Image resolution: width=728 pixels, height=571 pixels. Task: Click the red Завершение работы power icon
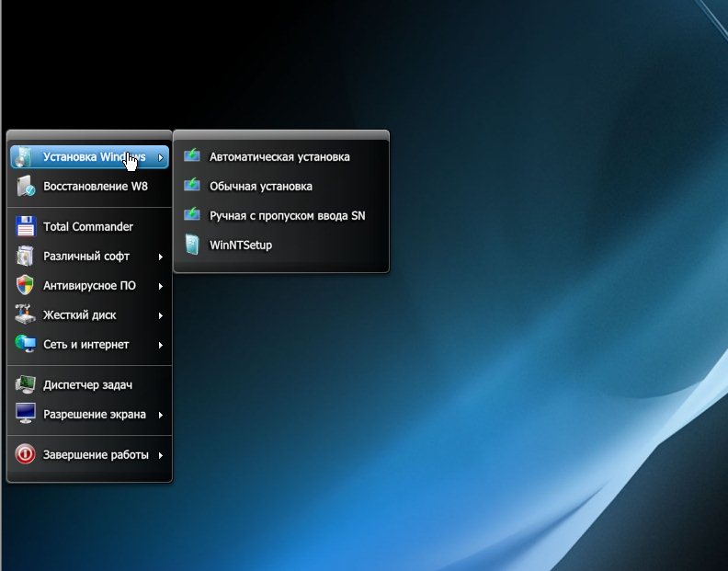[26, 455]
